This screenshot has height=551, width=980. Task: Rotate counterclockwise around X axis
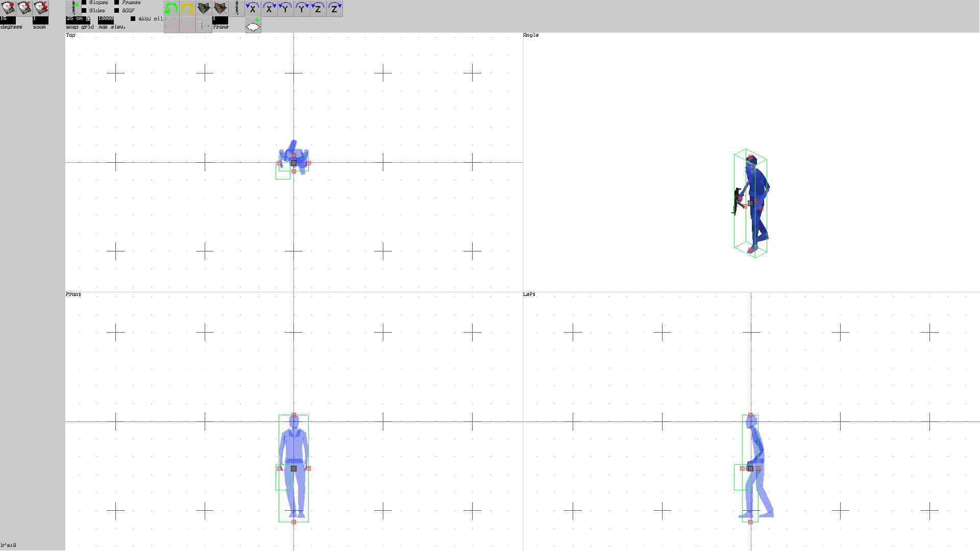pos(253,8)
